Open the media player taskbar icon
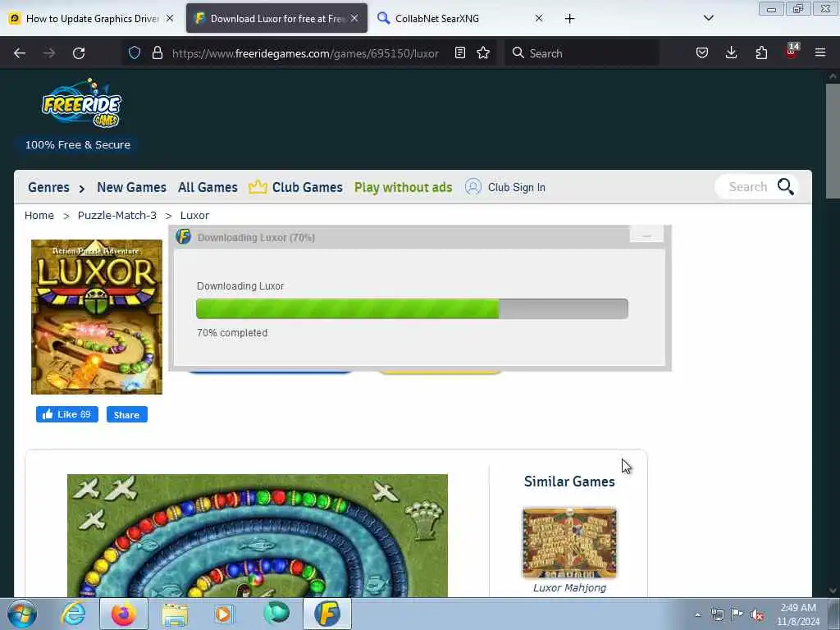The width and height of the screenshot is (840, 630). (224, 614)
